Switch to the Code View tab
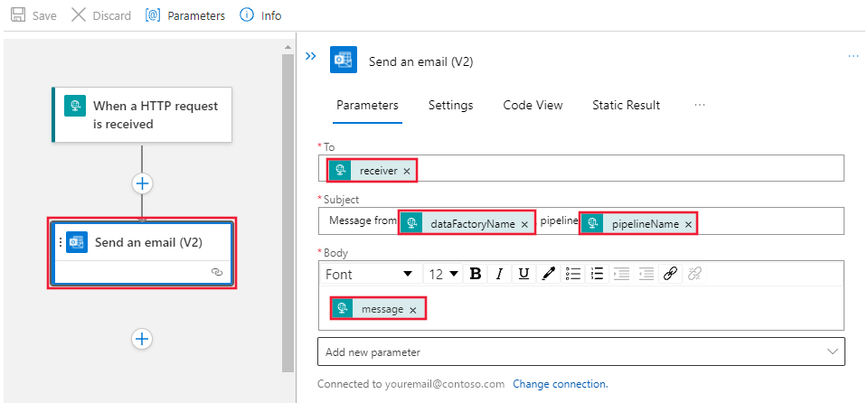This screenshot has width=868, height=403. click(533, 105)
